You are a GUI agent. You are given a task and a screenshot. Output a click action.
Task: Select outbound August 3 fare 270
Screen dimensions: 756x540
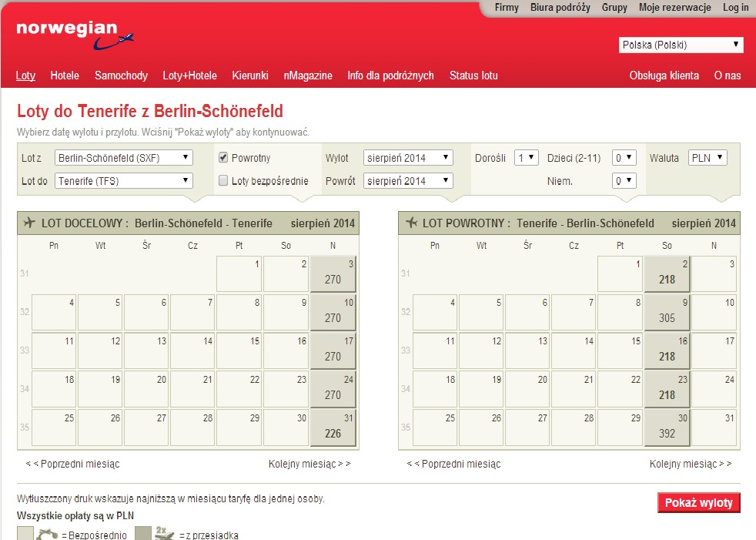pyautogui.click(x=333, y=273)
